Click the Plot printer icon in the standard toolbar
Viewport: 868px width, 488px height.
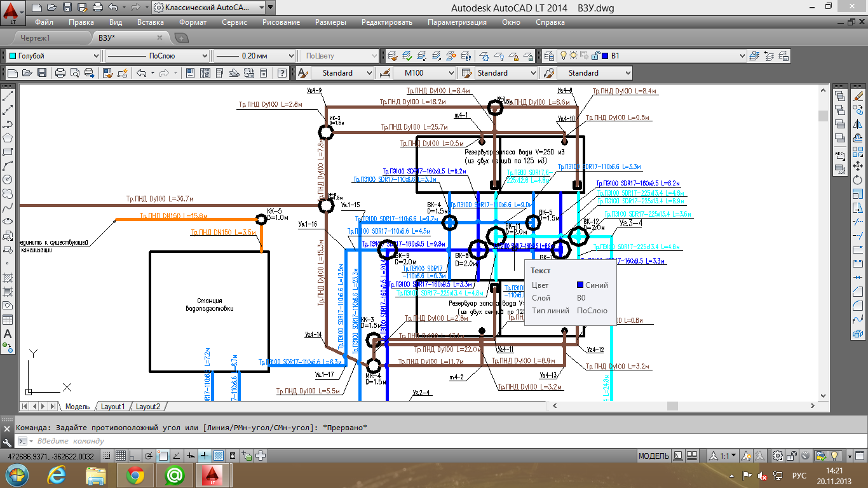pos(60,73)
